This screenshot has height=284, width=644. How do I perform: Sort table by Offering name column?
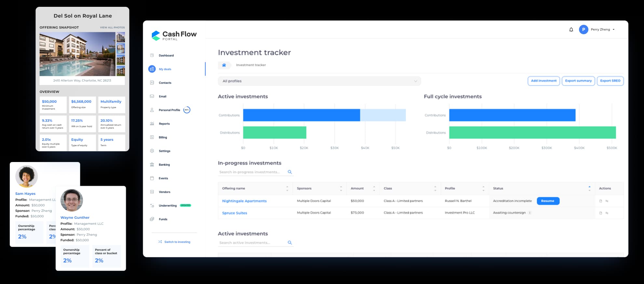tap(287, 188)
